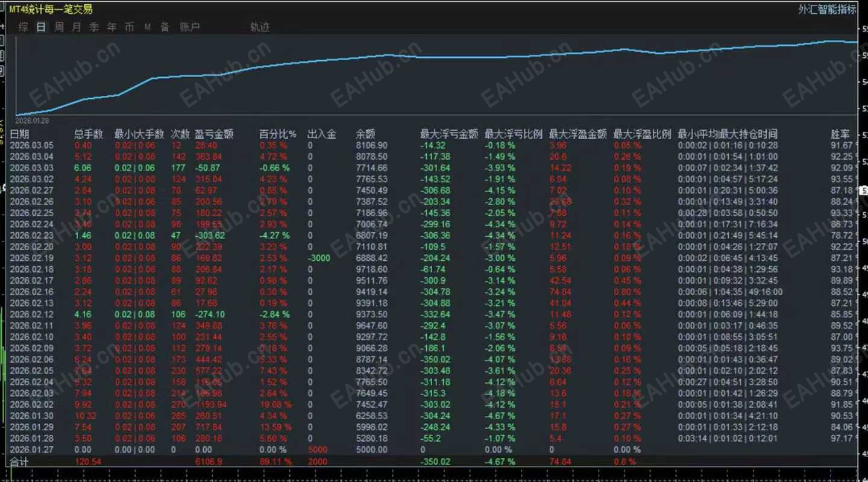Viewport: 868px width, 482px height.
Task: Click the -4.67 % total drawdown ratio
Action: [500, 462]
